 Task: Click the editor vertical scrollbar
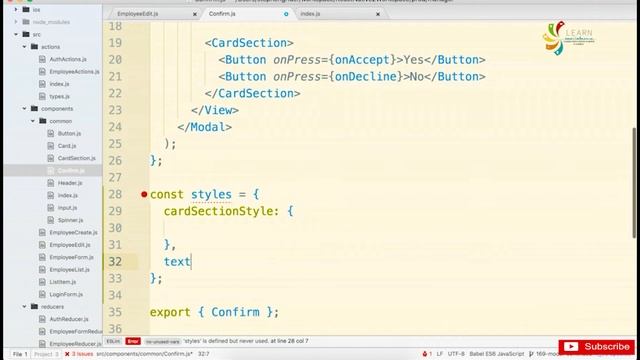[634, 182]
